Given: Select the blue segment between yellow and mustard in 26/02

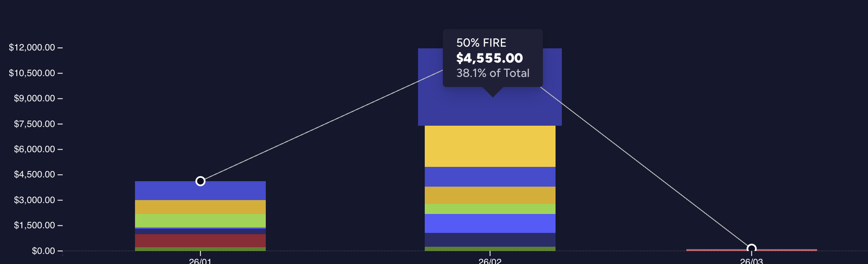Looking at the screenshot, I should [490, 177].
